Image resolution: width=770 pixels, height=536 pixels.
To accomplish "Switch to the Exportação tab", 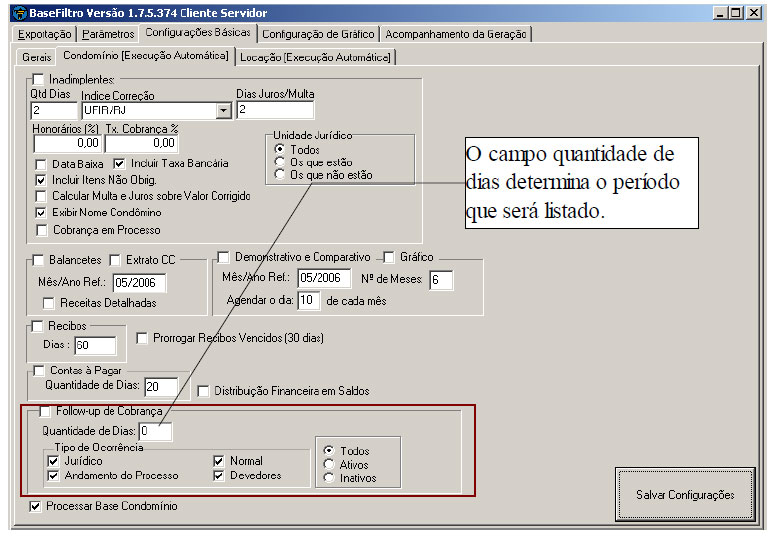I will pos(46,34).
